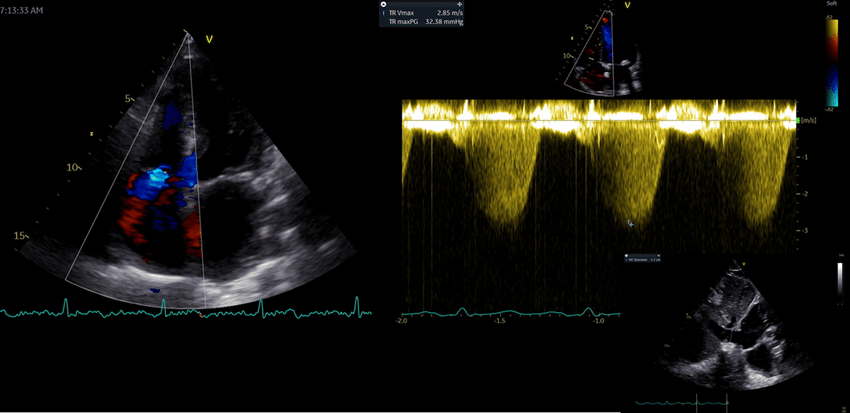Click the Soft label above the color bar
Image resolution: width=850 pixels, height=413 pixels.
(x=832, y=5)
